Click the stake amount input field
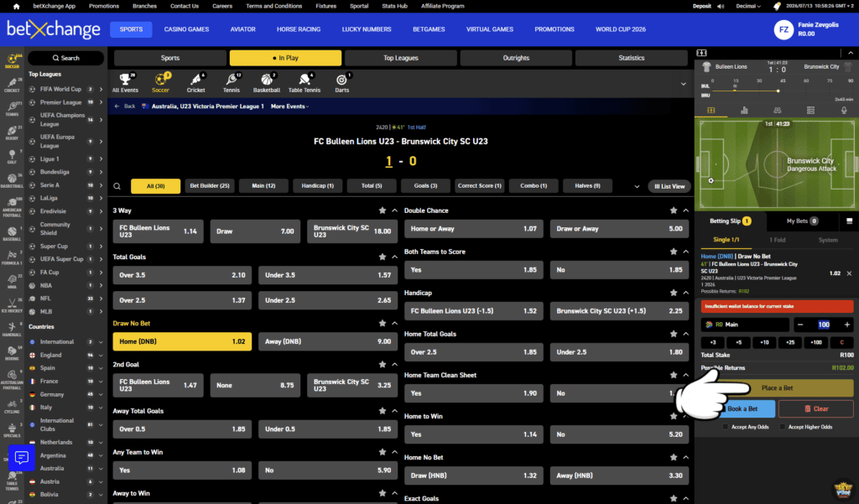This screenshot has height=504, width=859. coord(824,325)
